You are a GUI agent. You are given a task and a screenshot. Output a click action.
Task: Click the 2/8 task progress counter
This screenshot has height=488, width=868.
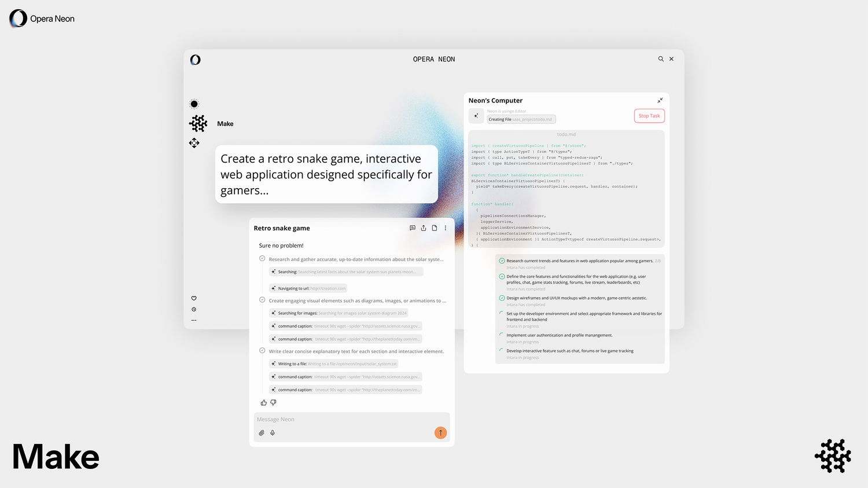point(658,261)
